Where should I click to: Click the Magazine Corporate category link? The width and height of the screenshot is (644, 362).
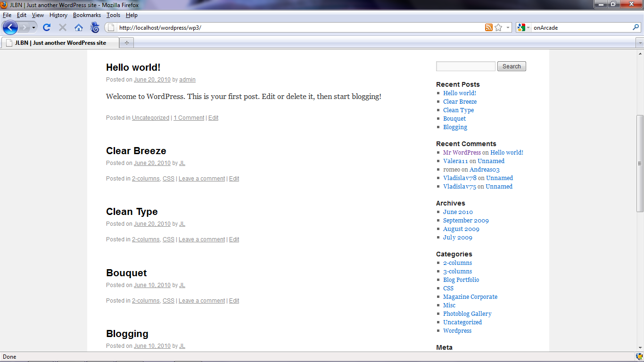pyautogui.click(x=470, y=297)
